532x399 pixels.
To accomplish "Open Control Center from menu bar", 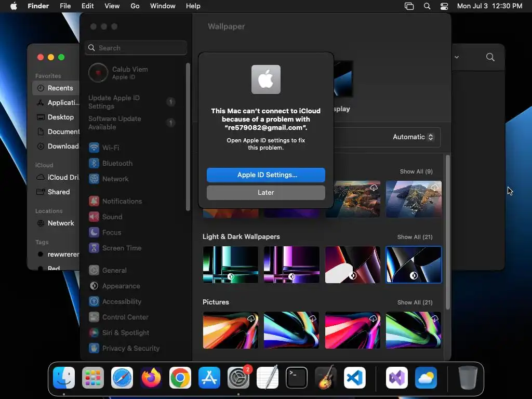I will point(444,6).
